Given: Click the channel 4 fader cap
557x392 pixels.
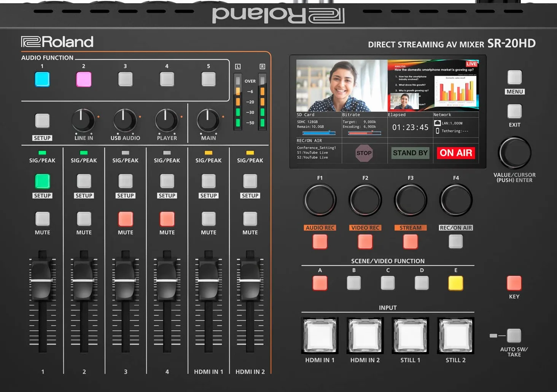Looking at the screenshot, I should tap(167, 280).
